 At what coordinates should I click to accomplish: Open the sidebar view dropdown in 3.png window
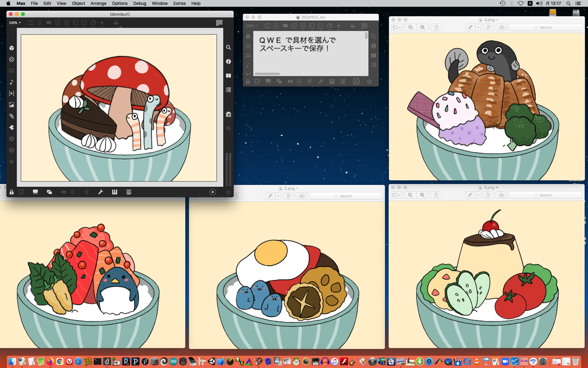tap(397, 195)
